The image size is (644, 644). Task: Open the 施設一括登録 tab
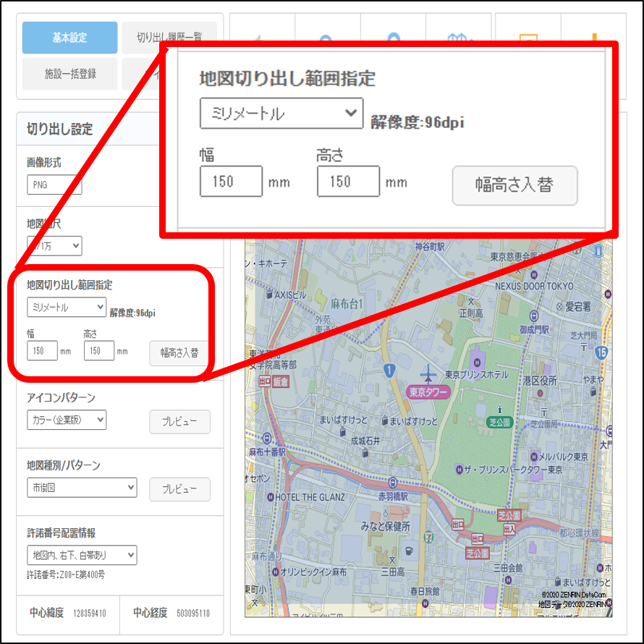coord(69,74)
